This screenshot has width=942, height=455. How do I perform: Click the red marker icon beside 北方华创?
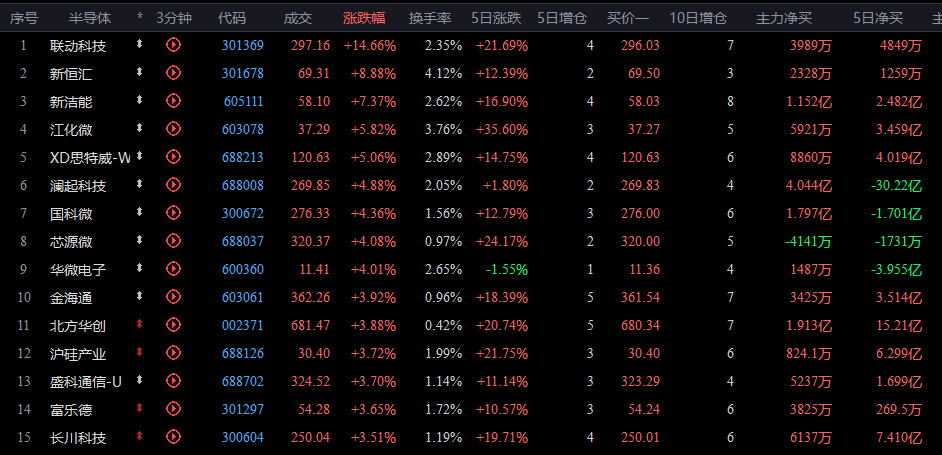click(140, 323)
